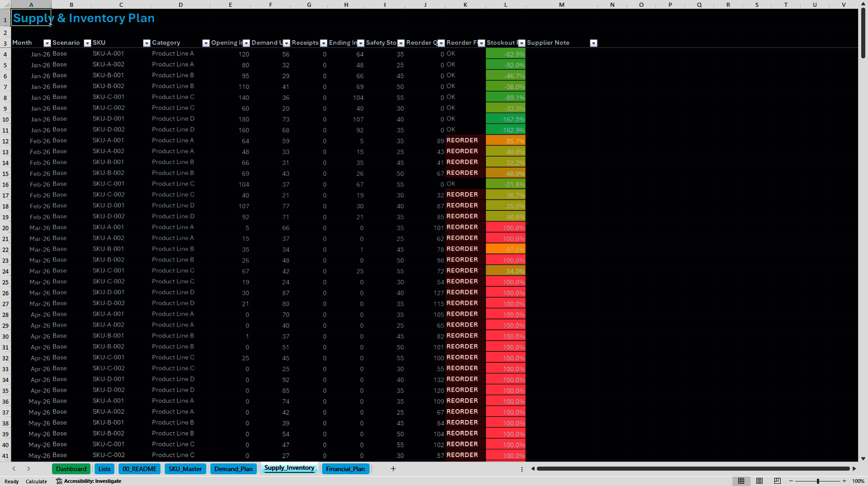Click horizontal scrollbar right arrow

[x=854, y=469]
